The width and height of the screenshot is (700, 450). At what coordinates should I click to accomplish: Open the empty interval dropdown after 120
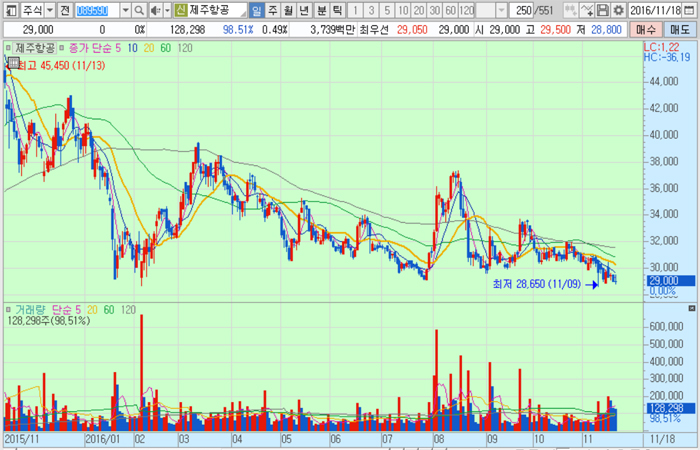[490, 10]
